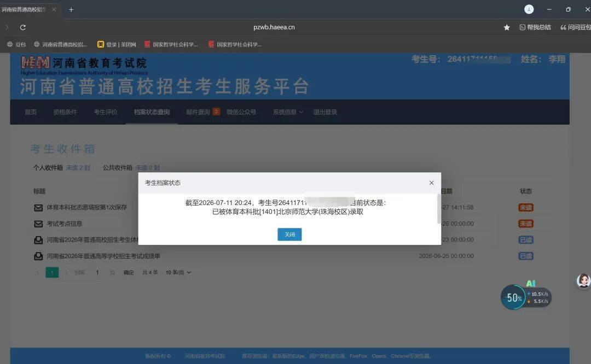The height and width of the screenshot is (364, 591).
Task: Switch to 公共收件箱 tab
Action: coord(118,167)
